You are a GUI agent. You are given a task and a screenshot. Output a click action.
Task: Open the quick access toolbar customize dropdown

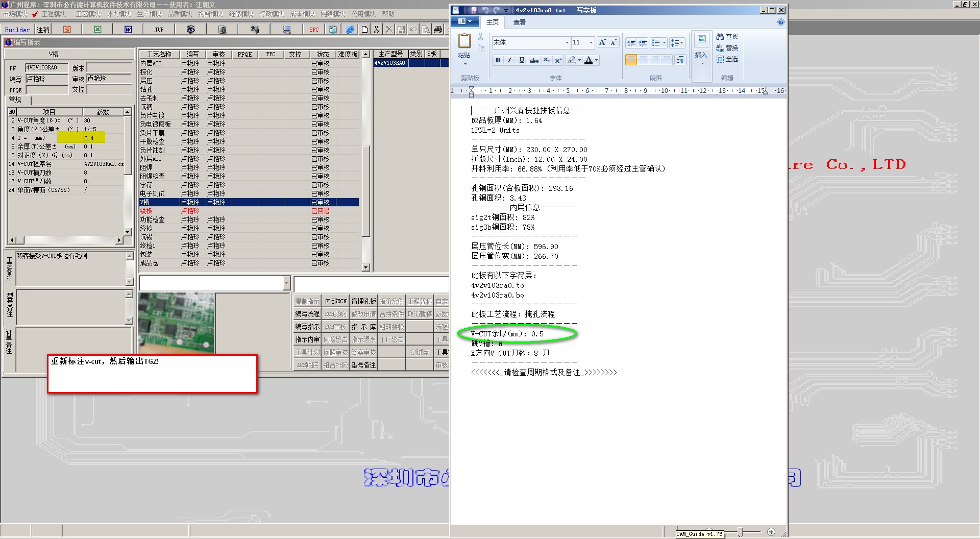pos(506,10)
